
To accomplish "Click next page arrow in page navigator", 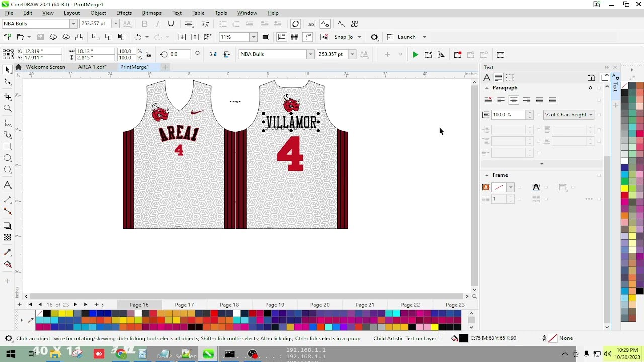I will pyautogui.click(x=75, y=305).
